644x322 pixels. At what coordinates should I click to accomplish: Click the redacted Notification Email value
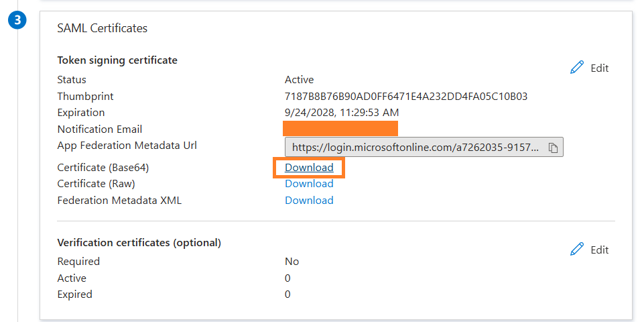tap(340, 129)
